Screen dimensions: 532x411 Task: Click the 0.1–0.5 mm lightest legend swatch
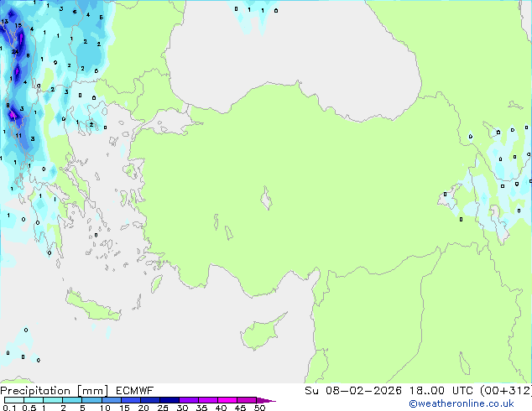coord(14,400)
